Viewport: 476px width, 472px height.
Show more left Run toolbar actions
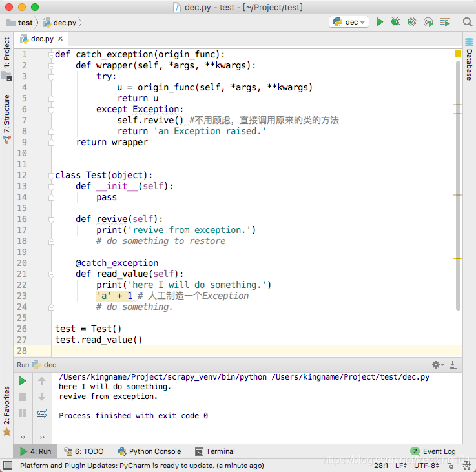[x=23, y=437]
